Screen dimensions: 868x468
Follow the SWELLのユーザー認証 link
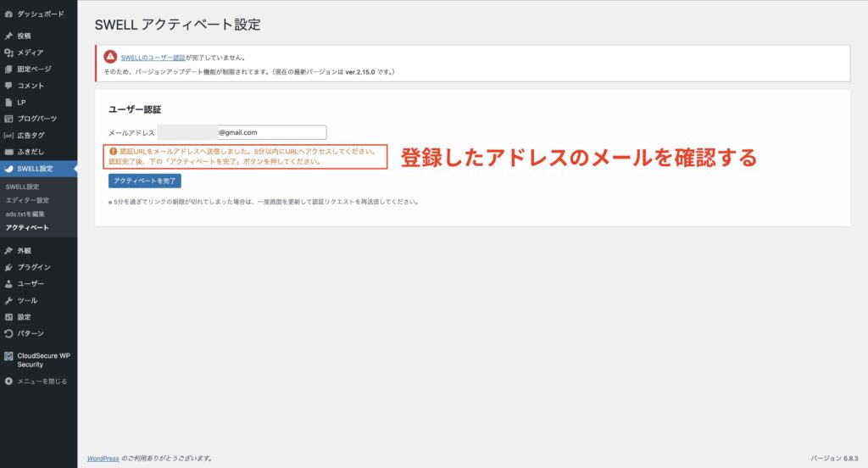[x=153, y=57]
